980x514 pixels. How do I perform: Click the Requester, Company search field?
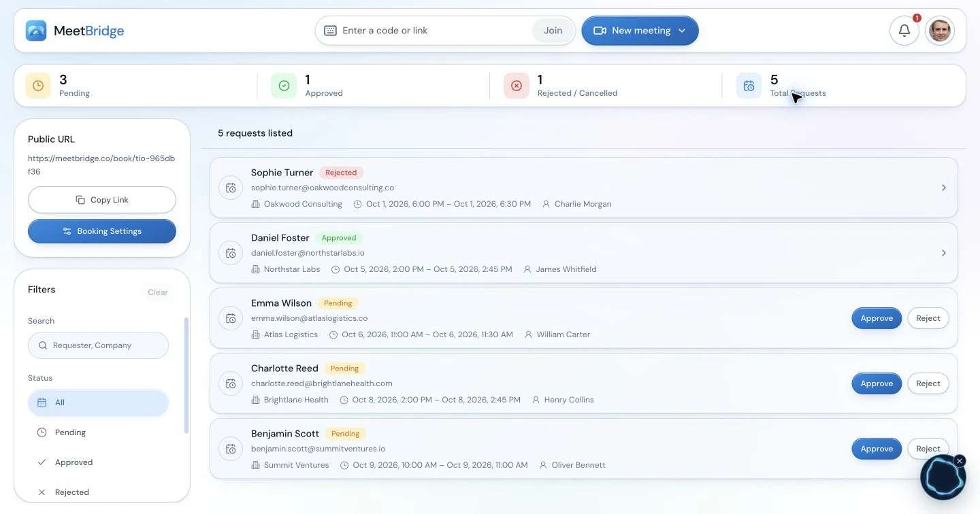coord(98,345)
